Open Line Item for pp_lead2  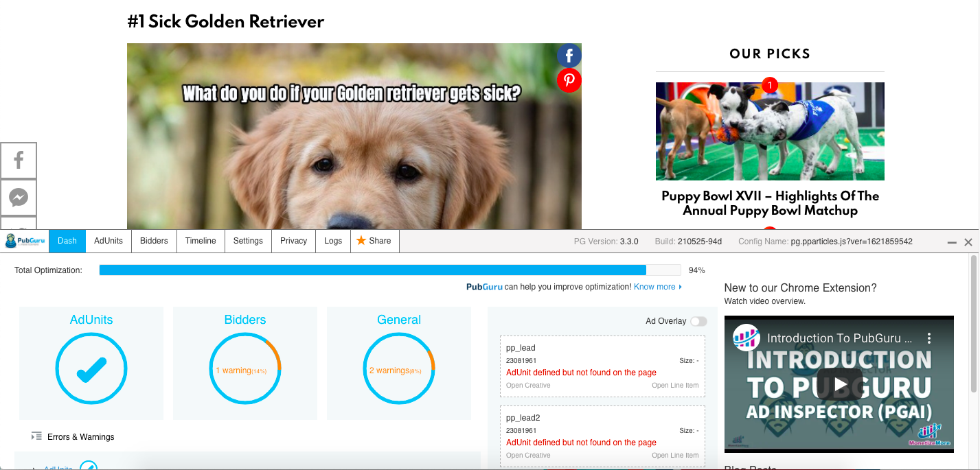(675, 456)
